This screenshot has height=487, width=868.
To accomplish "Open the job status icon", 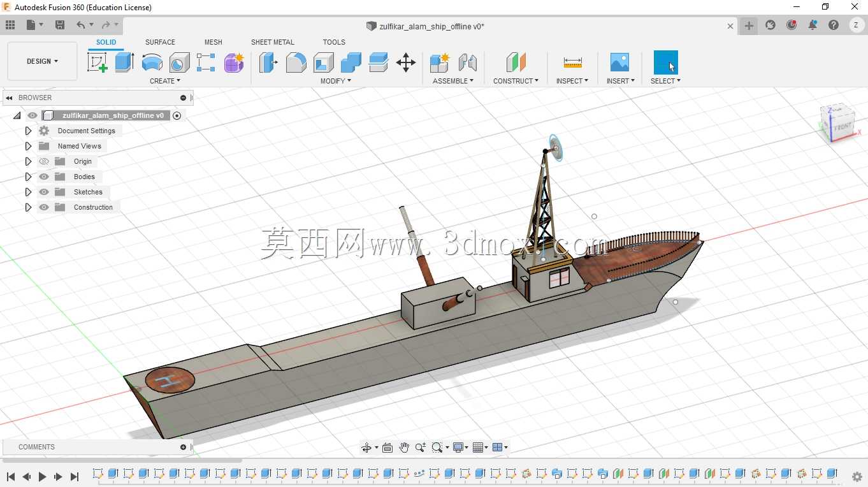I will [792, 25].
